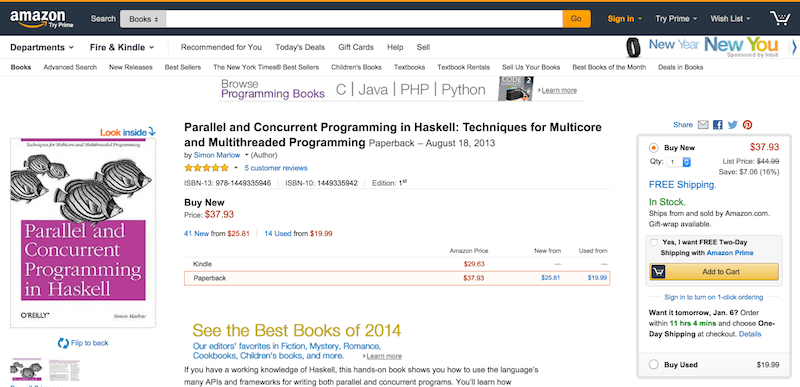This screenshot has width=800, height=387.
Task: Click the Flip to back rotate icon
Action: [x=63, y=343]
